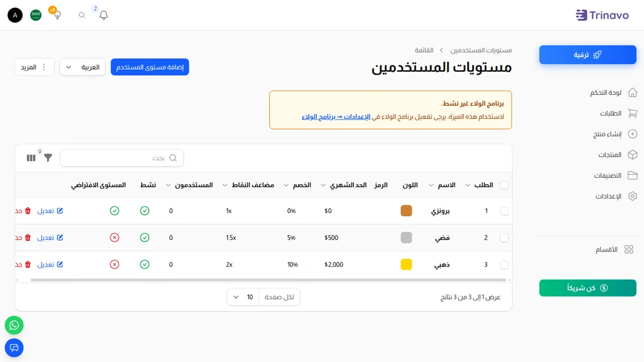Click إضافة مستوى المستخدم button

point(150,67)
